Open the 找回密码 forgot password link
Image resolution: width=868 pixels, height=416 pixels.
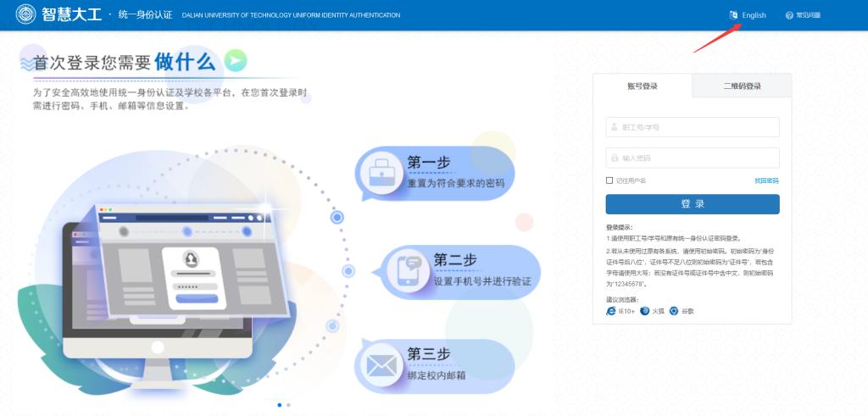pyautogui.click(x=766, y=180)
